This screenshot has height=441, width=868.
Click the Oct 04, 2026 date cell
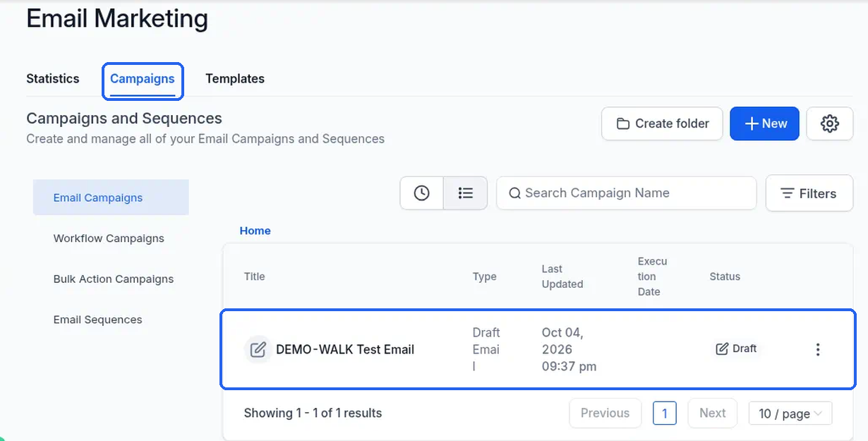[x=569, y=349]
